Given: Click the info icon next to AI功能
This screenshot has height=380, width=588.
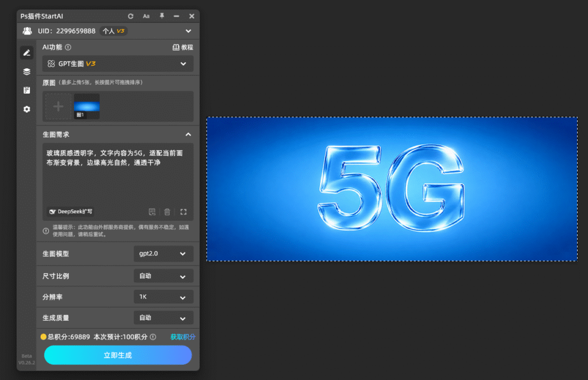Looking at the screenshot, I should pos(68,47).
